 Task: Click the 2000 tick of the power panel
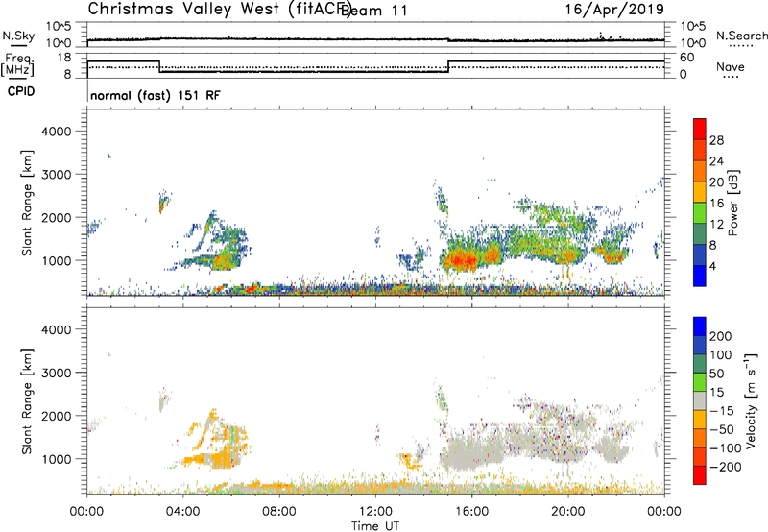pos(57,217)
